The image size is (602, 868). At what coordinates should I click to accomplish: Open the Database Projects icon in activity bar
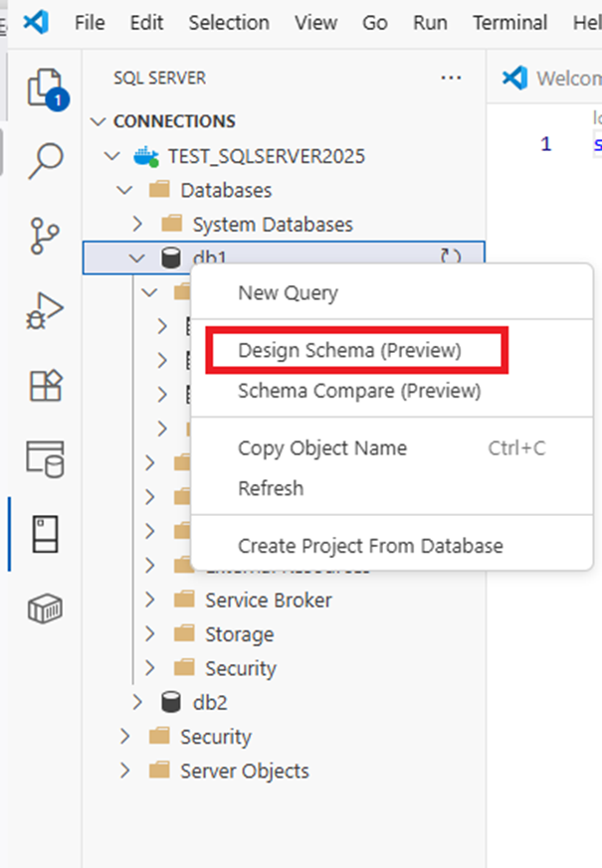pyautogui.click(x=46, y=459)
